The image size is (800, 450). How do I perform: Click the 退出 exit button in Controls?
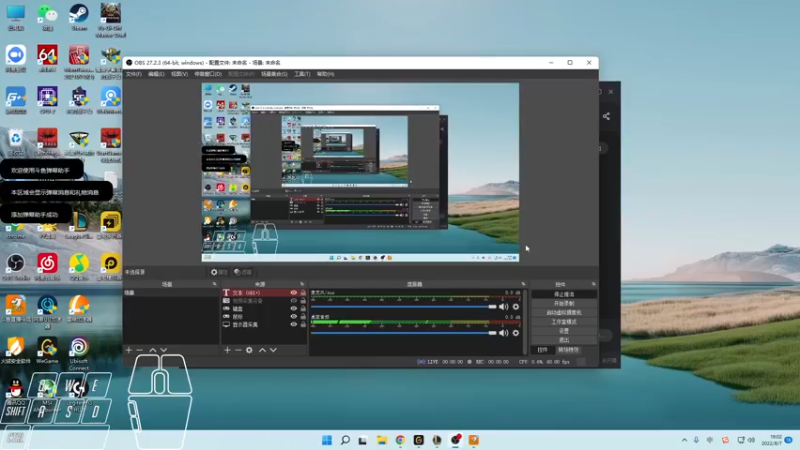[x=564, y=340]
